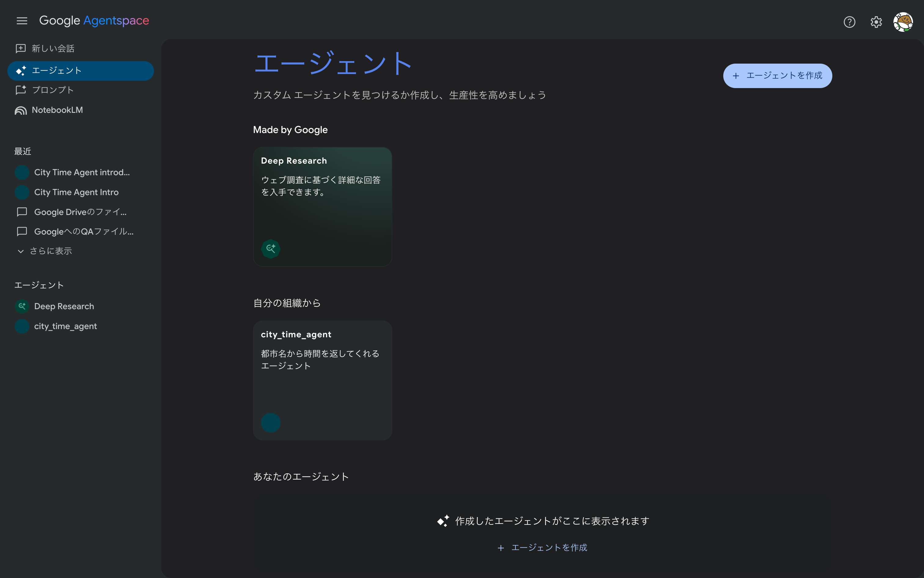Click the Google Agentspace logo
Screen dimensions: 924x578
click(94, 21)
